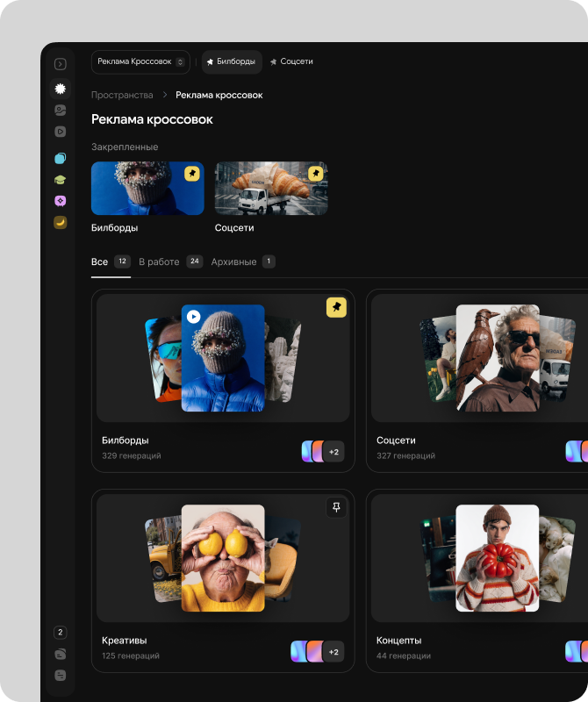Select the blue stacked squares sidebar icon
This screenshot has height=702, width=588.
click(x=60, y=159)
